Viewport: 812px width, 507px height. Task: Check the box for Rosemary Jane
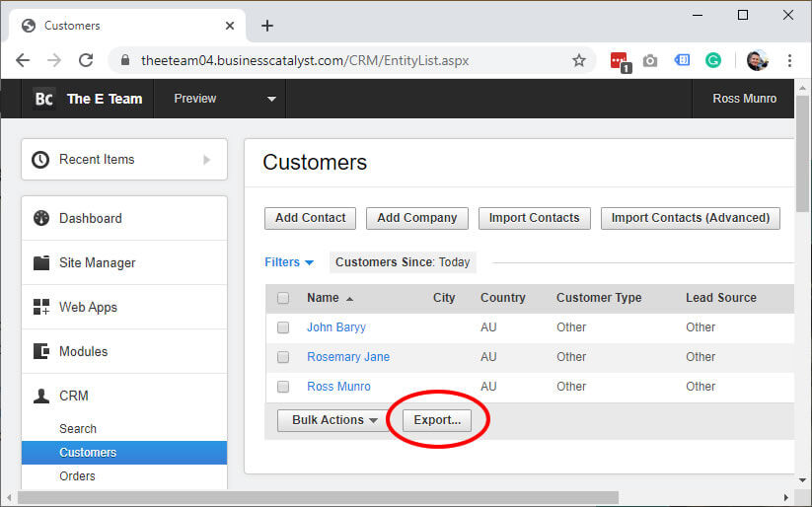283,357
